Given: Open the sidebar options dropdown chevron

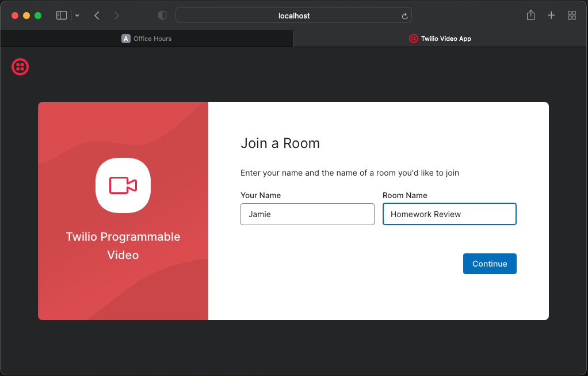Looking at the screenshot, I should coord(77,16).
